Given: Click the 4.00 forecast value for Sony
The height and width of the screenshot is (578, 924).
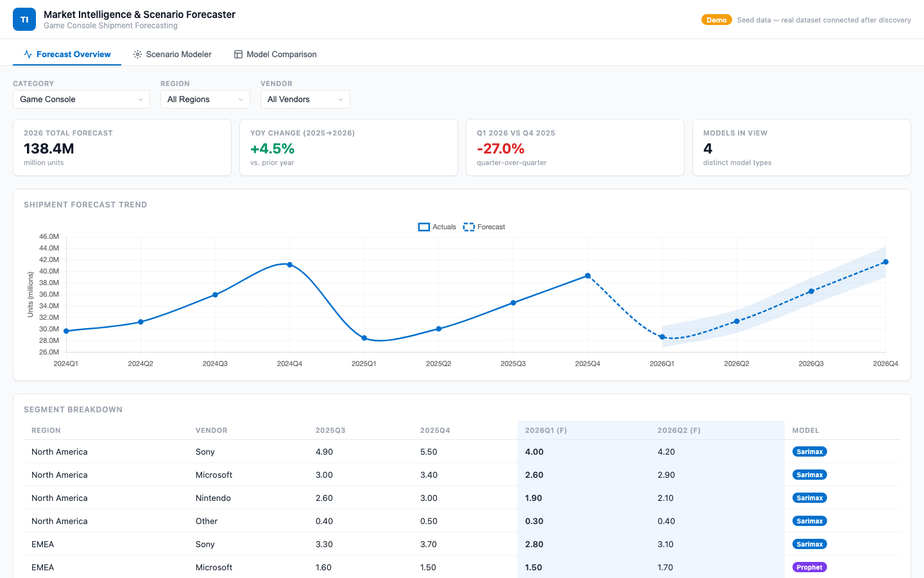Looking at the screenshot, I should [535, 451].
